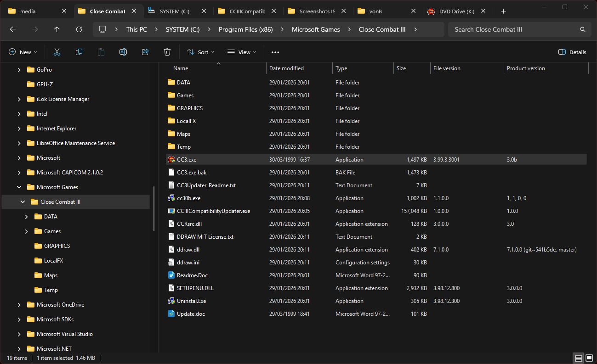
Task: Click the Rename icon in toolbar
Action: click(123, 52)
